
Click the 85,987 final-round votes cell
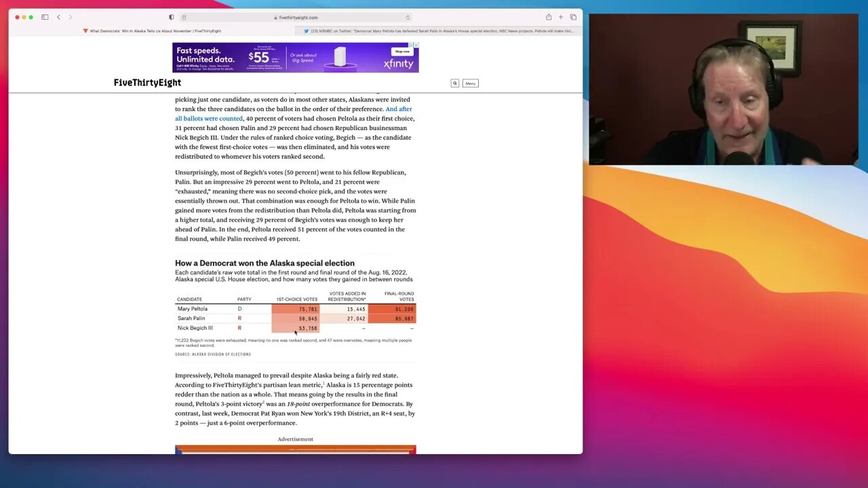392,319
